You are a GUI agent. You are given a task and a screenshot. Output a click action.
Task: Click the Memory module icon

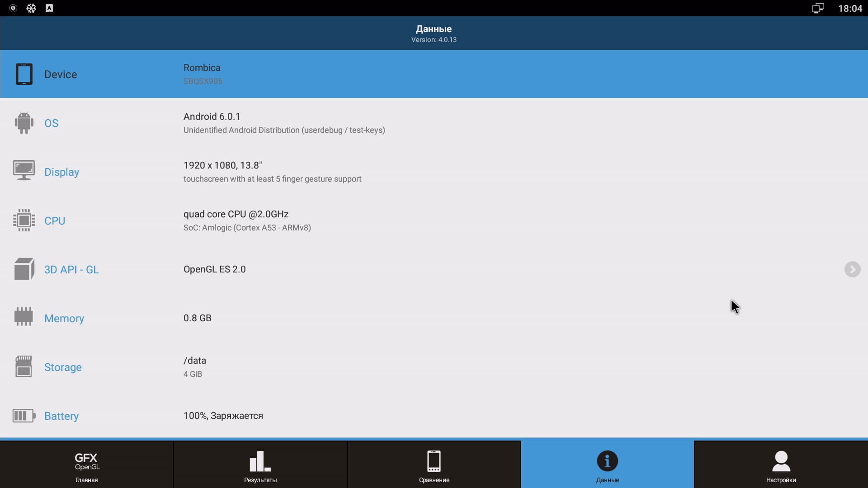tap(24, 317)
